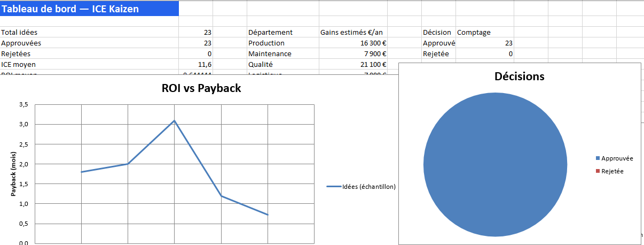
Task: Select the 'ICE moyen' label cell
Action: (19, 64)
